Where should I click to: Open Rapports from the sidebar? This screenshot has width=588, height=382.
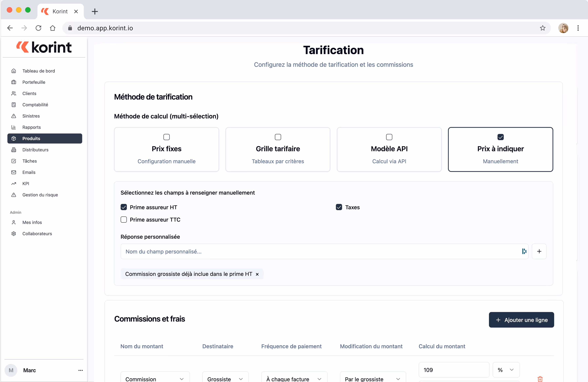pos(32,127)
